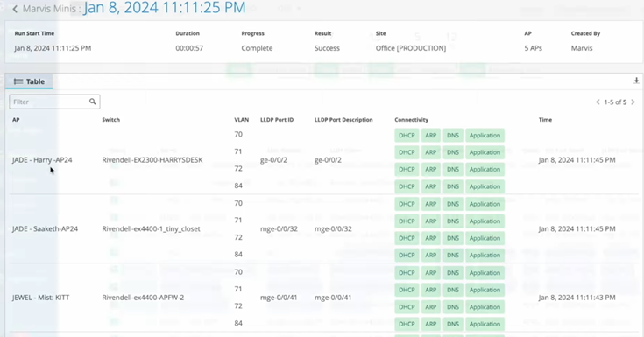Click DHCP badge for KITT VLAN 71
This screenshot has height=337, width=644.
coord(407,290)
